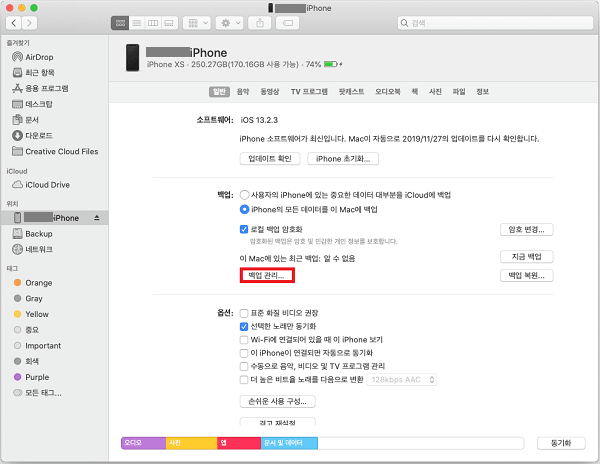Click the edit tags toolbar icon
Screen dimensions: 600x464
point(287,23)
